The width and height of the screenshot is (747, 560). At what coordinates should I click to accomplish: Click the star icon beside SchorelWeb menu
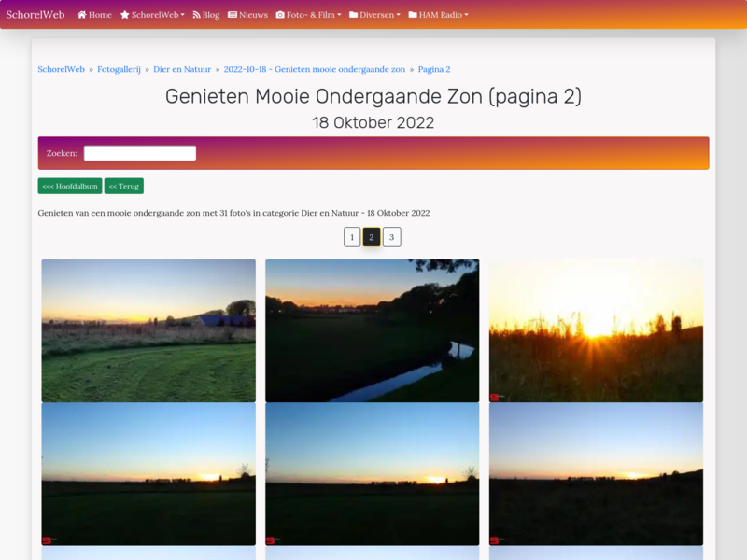coord(125,15)
